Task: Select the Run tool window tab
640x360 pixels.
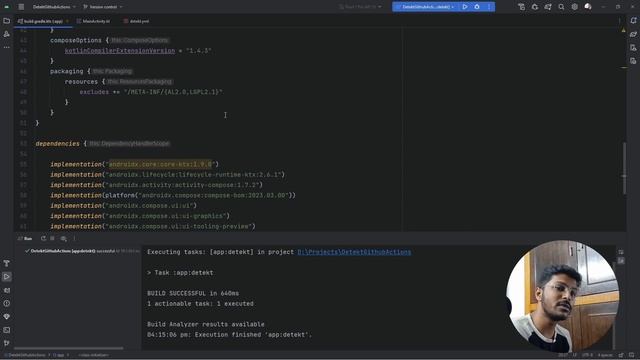Action: pyautogui.click(x=25, y=238)
